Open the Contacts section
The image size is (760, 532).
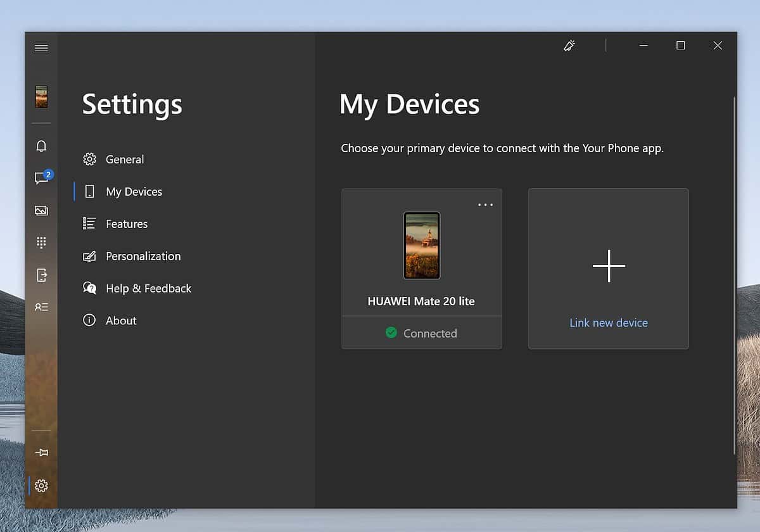coord(41,307)
